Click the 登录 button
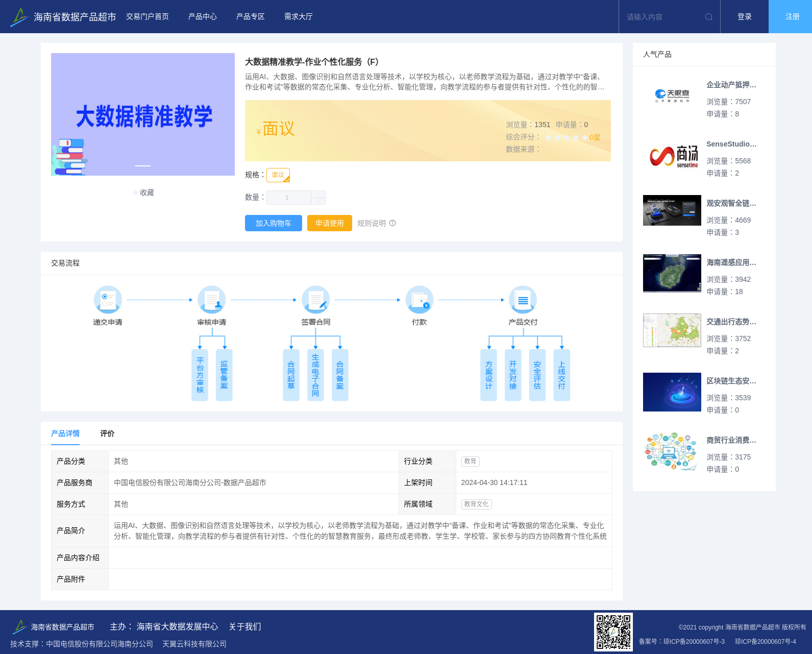The width and height of the screenshot is (812, 654). (745, 17)
